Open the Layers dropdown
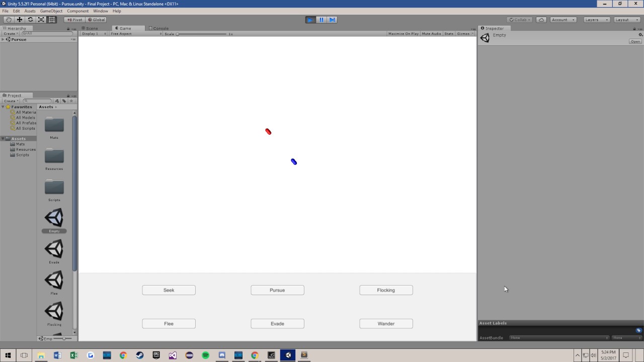Screen dimensions: 644x362 pos(597,20)
